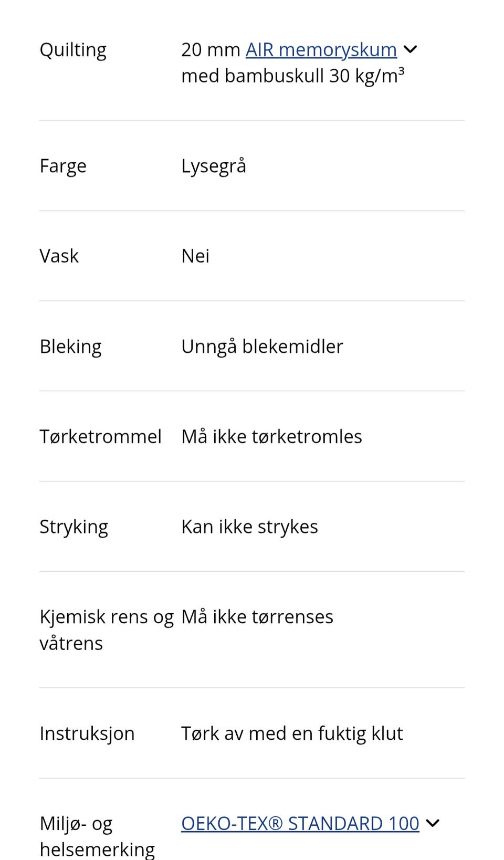Image resolution: width=504 pixels, height=860 pixels.
Task: Select the 'Må ikke tørketromles' value
Action: point(271,437)
